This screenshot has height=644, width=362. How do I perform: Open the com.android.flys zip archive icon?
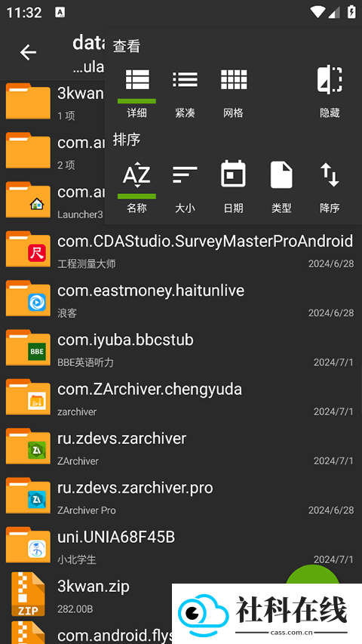tap(28, 633)
